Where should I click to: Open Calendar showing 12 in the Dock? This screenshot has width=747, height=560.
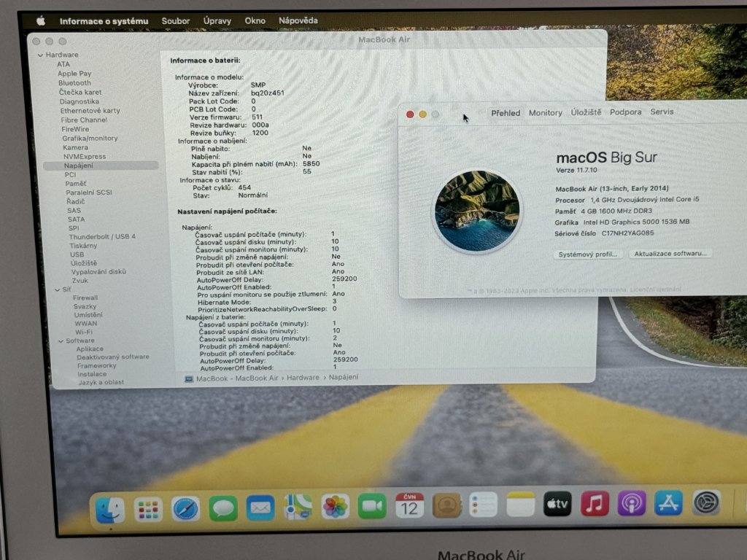[x=409, y=505]
